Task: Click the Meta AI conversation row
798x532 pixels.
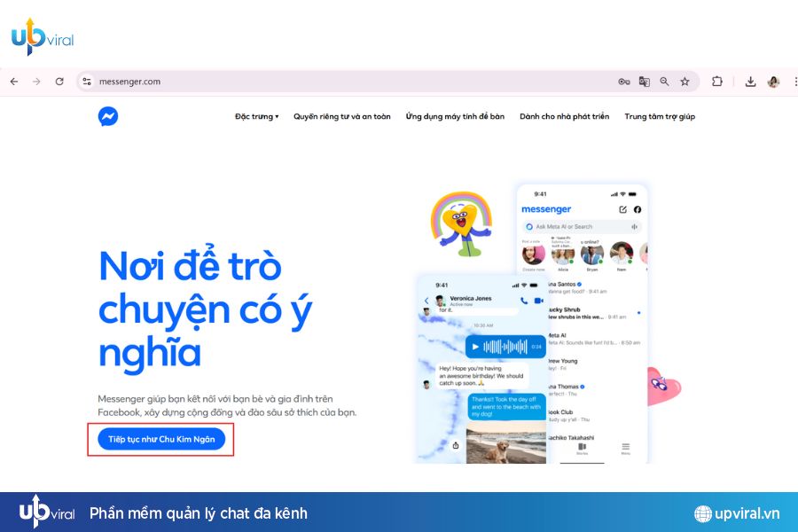Action: (593, 339)
